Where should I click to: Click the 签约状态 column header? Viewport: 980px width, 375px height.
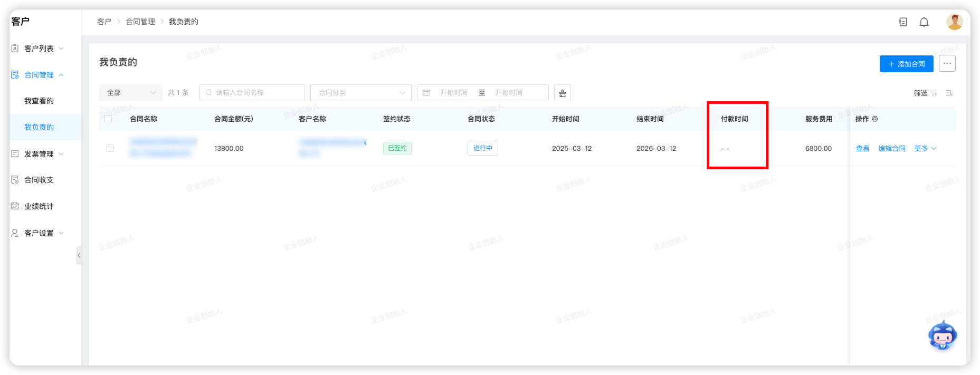(397, 119)
